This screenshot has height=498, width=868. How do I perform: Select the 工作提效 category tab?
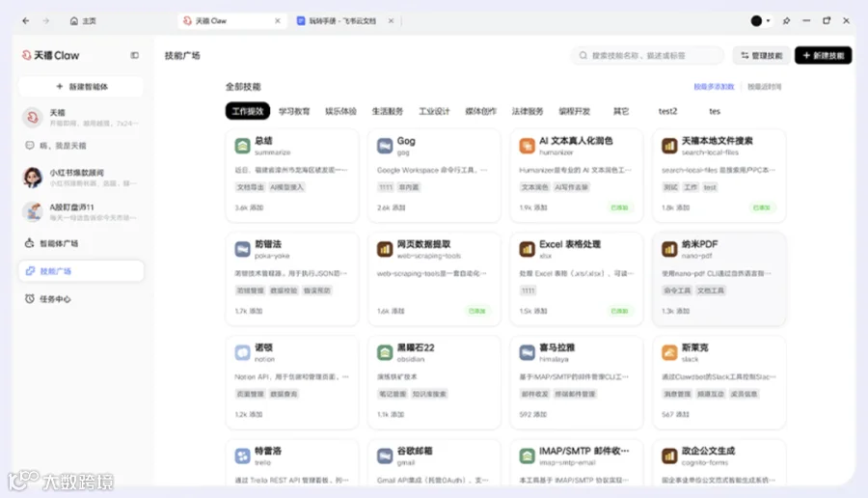[248, 111]
